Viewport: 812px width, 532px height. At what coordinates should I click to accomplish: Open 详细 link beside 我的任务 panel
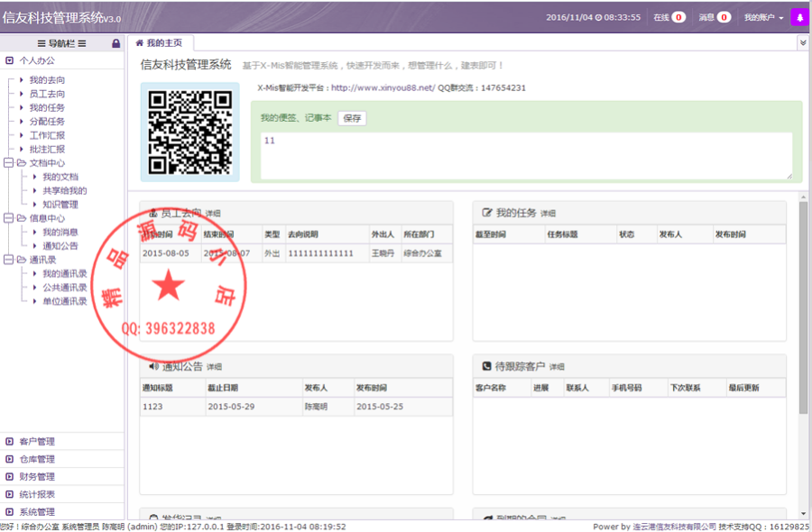(548, 213)
